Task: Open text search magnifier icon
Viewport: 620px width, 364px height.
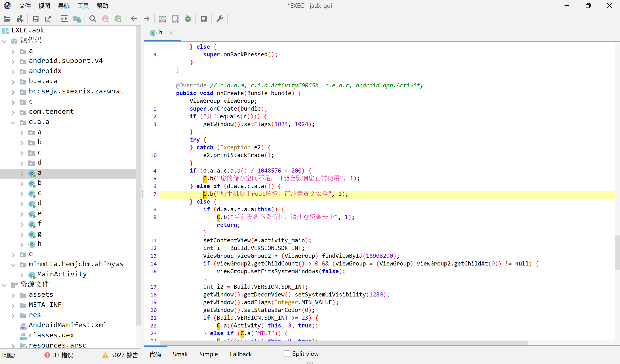Action: 93,19
